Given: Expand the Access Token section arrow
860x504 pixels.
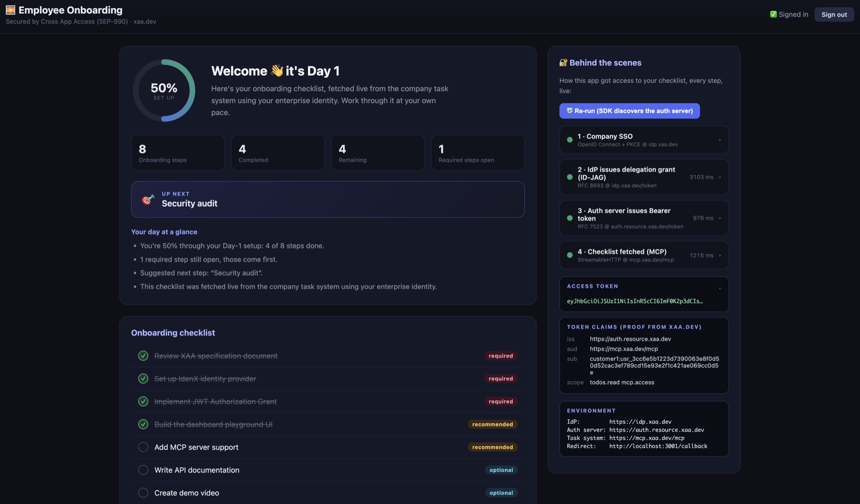Looking at the screenshot, I should click(x=720, y=289).
